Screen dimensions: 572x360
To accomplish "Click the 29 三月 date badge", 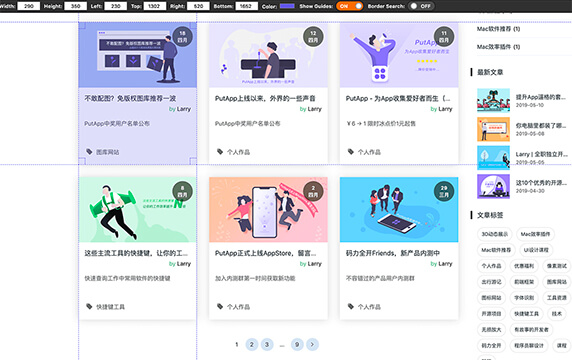I will pyautogui.click(x=444, y=191).
